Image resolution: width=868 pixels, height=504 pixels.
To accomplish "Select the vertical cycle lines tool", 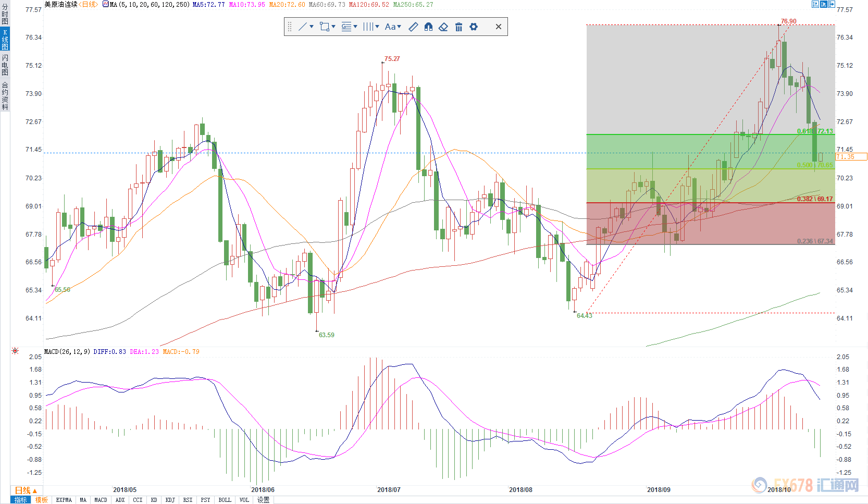I will tap(368, 27).
